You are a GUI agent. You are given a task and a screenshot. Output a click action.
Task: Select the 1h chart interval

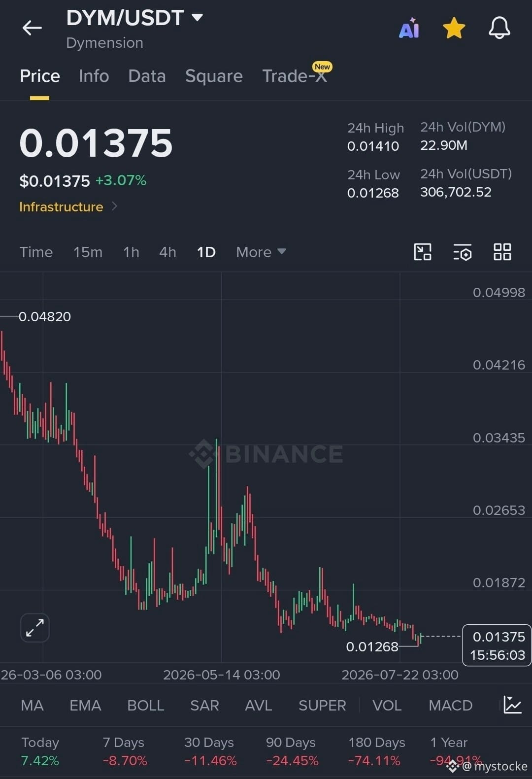tap(131, 252)
